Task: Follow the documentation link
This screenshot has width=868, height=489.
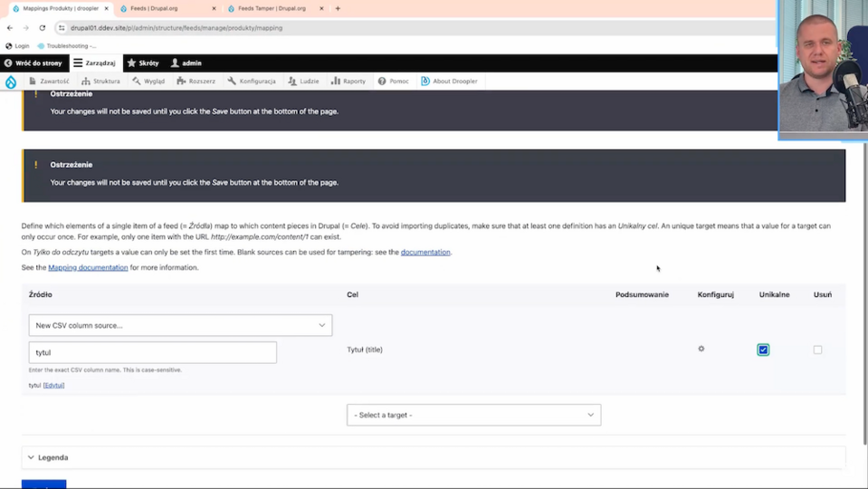Action: (425, 252)
